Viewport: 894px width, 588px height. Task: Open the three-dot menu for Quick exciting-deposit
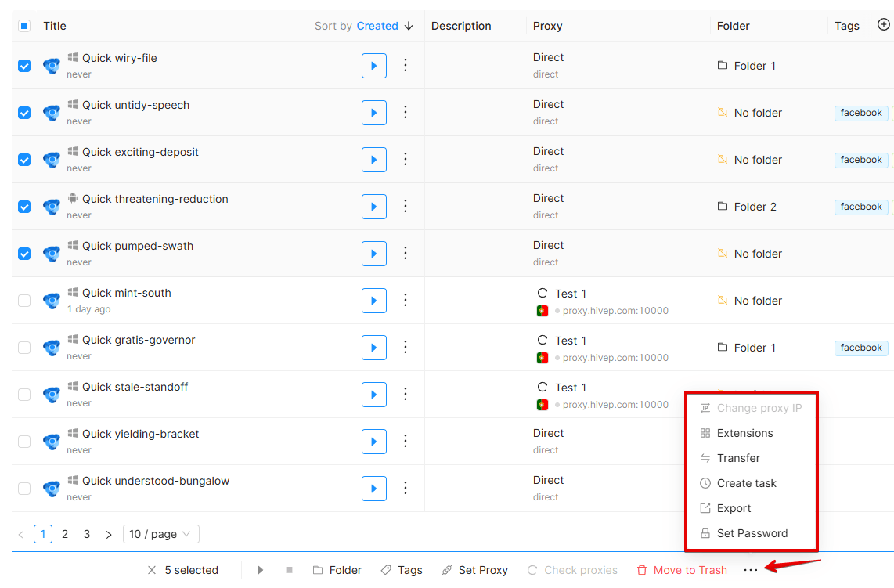(406, 159)
